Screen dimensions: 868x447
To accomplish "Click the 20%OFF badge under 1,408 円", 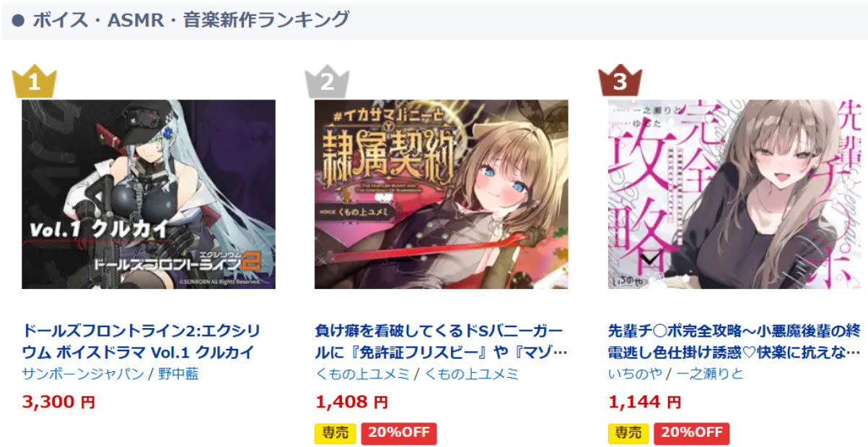I will pyautogui.click(x=399, y=433).
